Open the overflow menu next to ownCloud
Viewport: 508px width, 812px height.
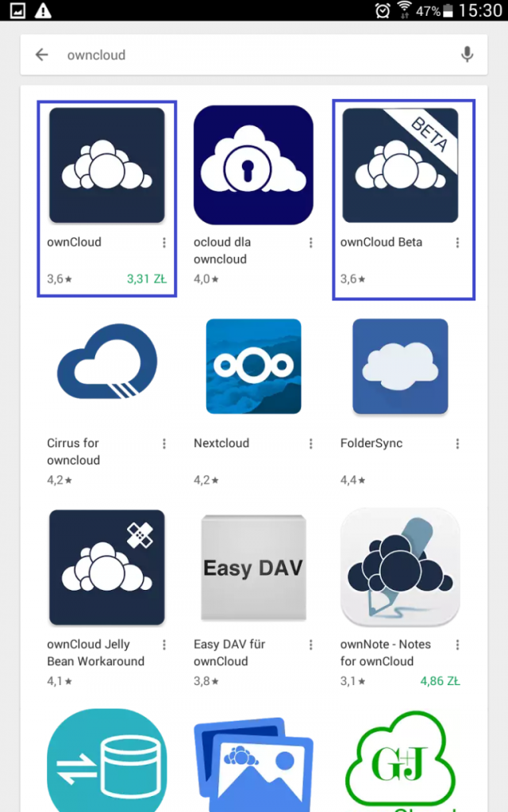164,243
